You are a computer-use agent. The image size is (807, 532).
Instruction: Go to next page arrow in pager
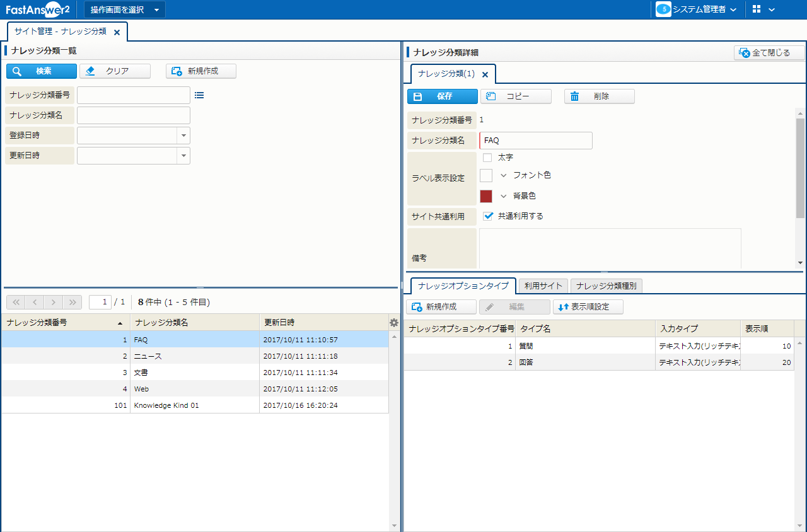click(54, 303)
